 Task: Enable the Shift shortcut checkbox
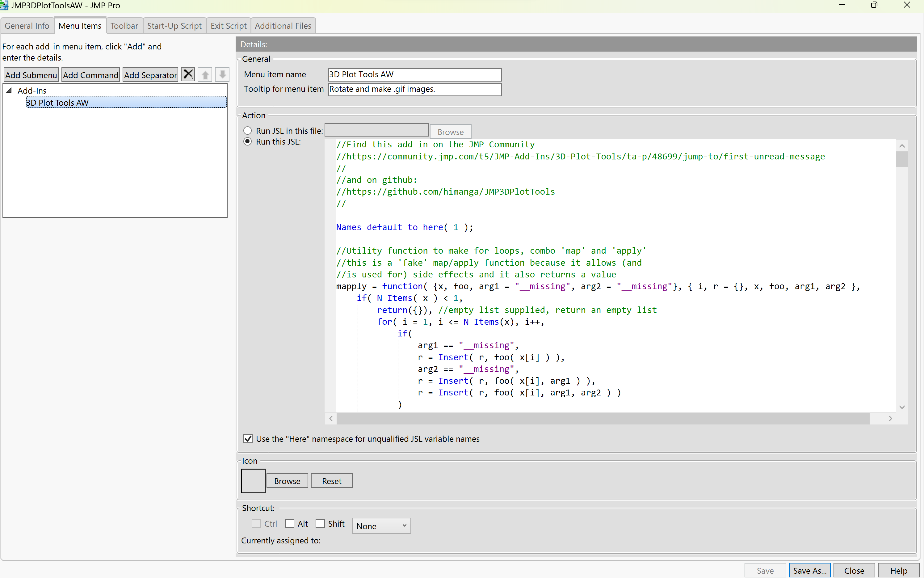[320, 524]
